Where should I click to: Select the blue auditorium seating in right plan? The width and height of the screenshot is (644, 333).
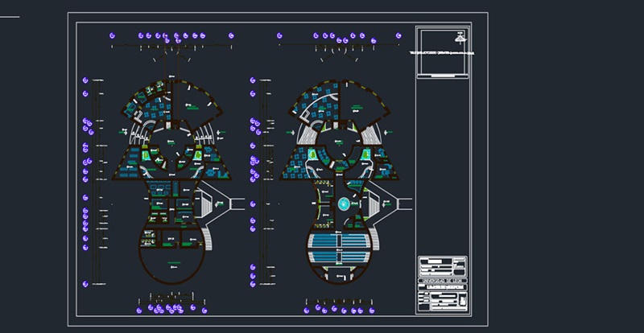[x=339, y=249]
